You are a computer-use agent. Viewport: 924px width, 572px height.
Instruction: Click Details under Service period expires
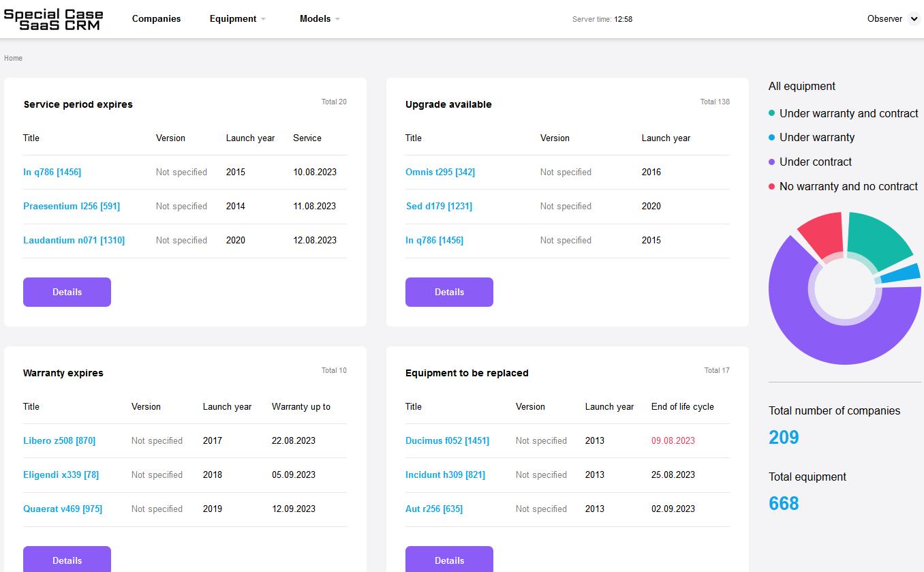(x=67, y=292)
